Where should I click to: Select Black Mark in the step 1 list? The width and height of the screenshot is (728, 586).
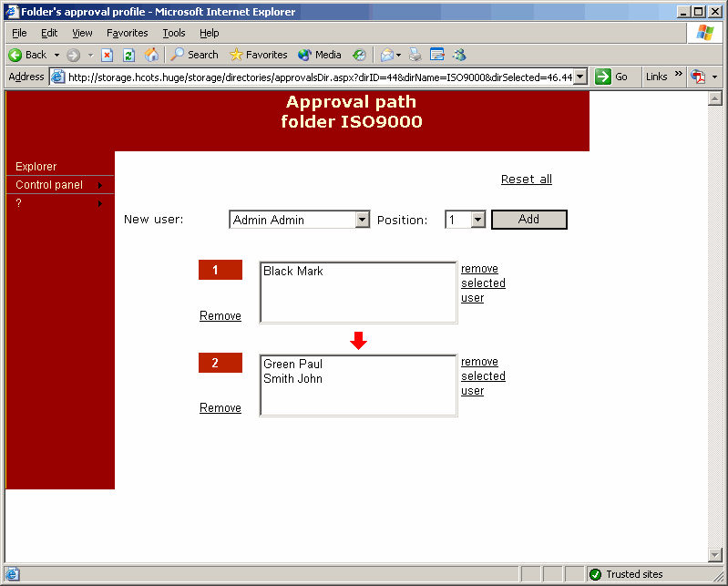coord(293,272)
